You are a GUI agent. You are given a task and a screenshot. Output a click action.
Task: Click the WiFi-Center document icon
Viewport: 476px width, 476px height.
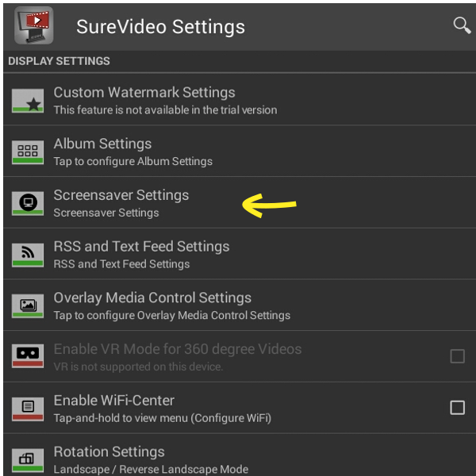28,409
